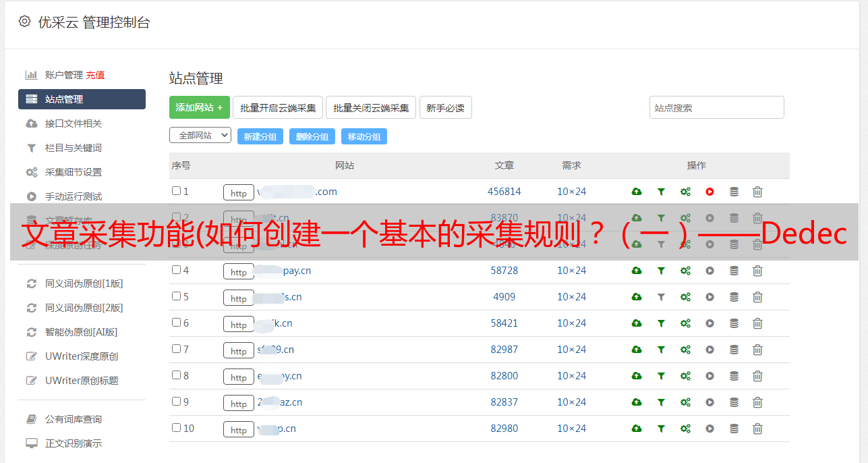This screenshot has width=868, height=463.
Task: Click the play icon for site 82980
Action: pos(710,429)
